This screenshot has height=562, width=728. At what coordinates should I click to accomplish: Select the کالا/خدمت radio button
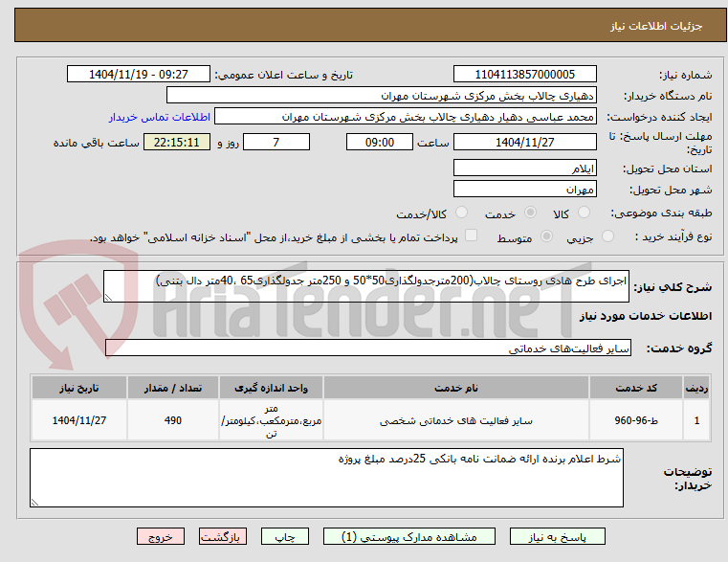click(461, 213)
